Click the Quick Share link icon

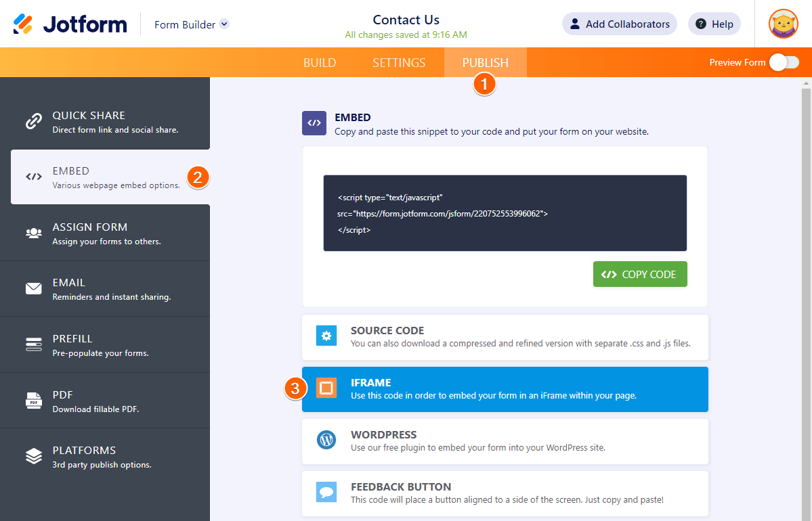pyautogui.click(x=34, y=121)
